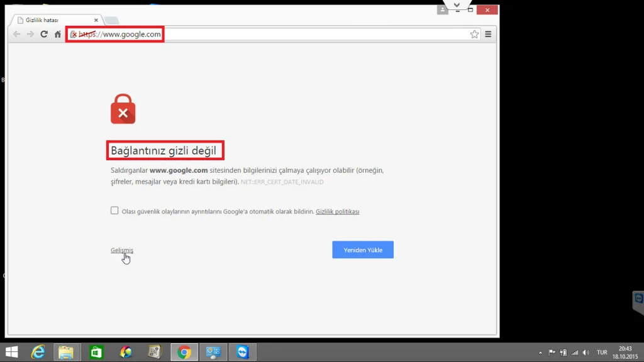Open Windows Store from taskbar
The width and height of the screenshot is (644, 362).
coord(96,352)
